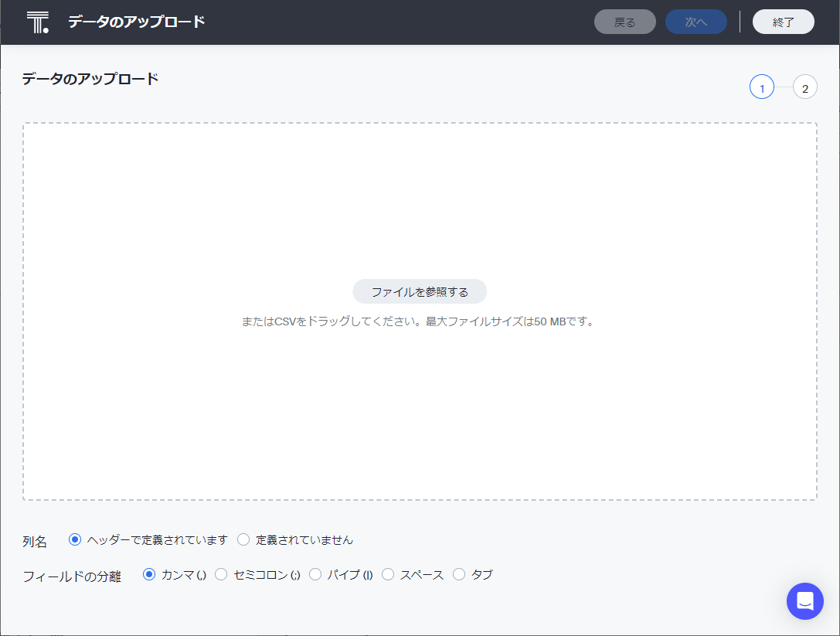840x636 pixels.
Task: Click the フィールドの分離 label
Action: (72, 576)
